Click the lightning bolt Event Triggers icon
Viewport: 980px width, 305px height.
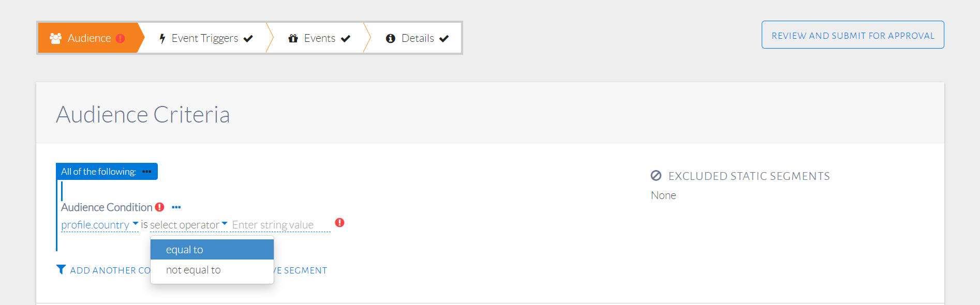click(x=162, y=38)
